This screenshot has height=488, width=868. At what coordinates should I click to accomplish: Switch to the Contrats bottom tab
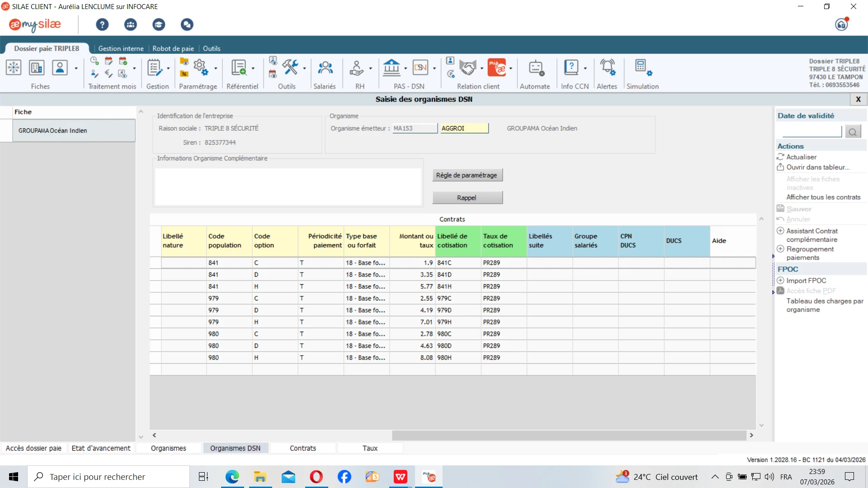coord(302,448)
